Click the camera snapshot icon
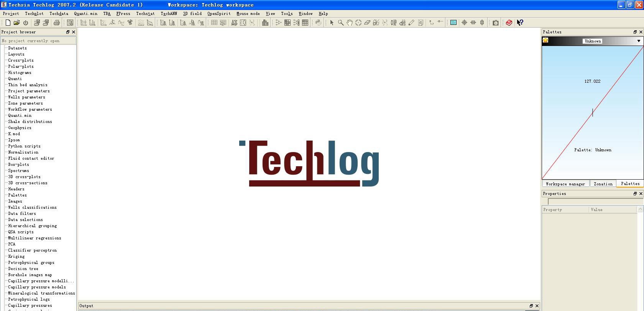 (x=496, y=23)
